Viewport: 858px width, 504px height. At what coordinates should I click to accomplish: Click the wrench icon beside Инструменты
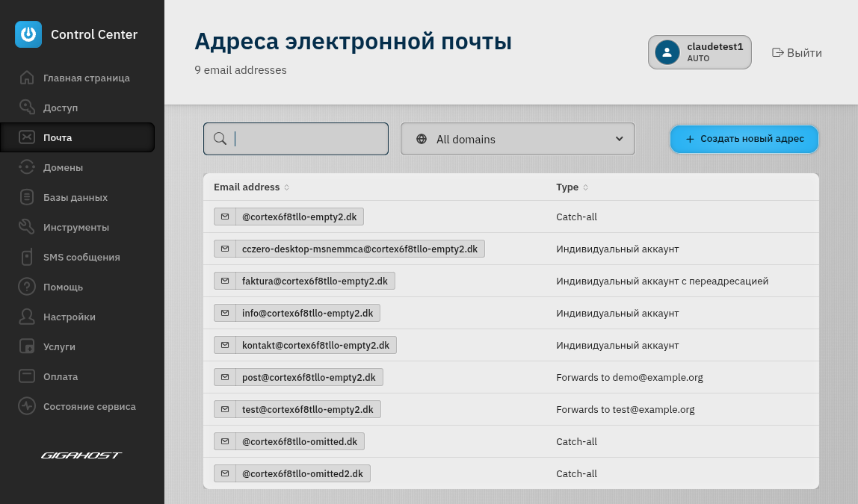tap(27, 227)
